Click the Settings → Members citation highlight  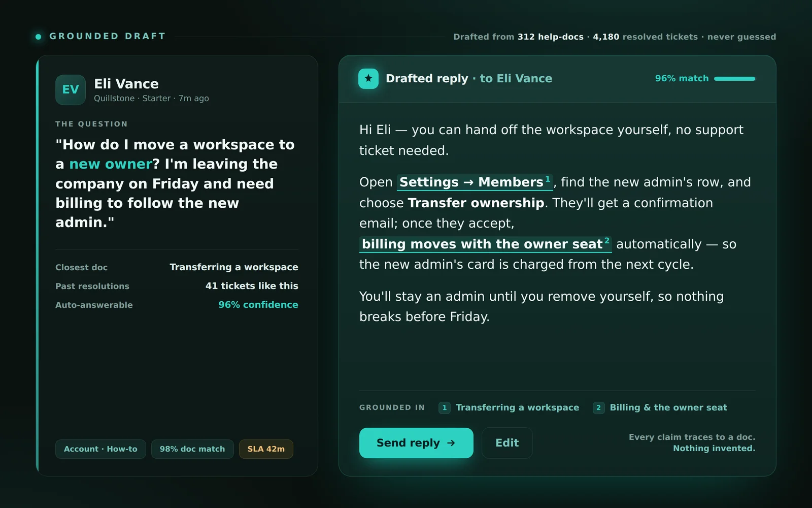pyautogui.click(x=475, y=182)
